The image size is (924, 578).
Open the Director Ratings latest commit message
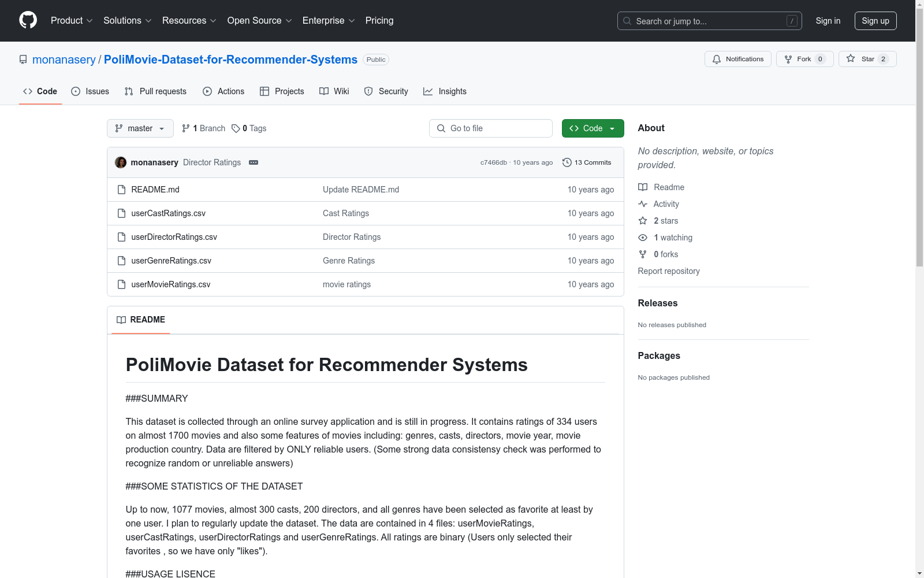(212, 162)
